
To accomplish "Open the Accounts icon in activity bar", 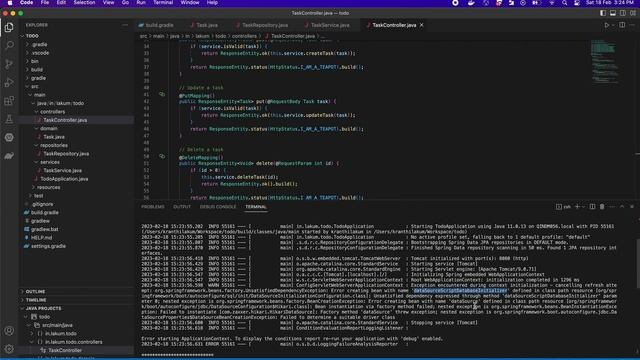I will point(9,331).
